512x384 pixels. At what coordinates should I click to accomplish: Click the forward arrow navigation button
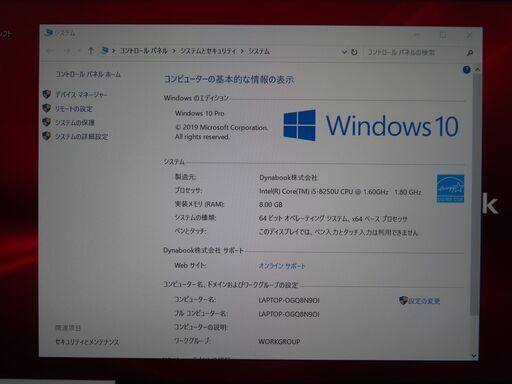pyautogui.click(x=67, y=51)
